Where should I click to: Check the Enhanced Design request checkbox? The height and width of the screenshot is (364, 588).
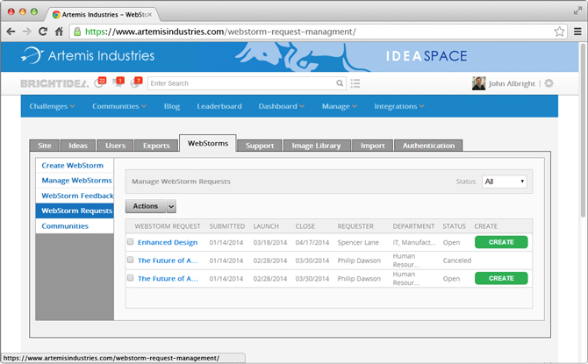pos(130,242)
